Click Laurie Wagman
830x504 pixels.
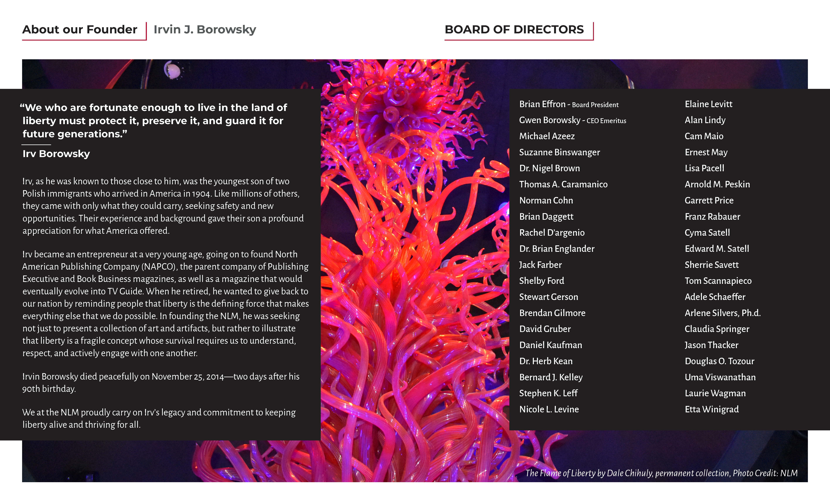tap(715, 393)
